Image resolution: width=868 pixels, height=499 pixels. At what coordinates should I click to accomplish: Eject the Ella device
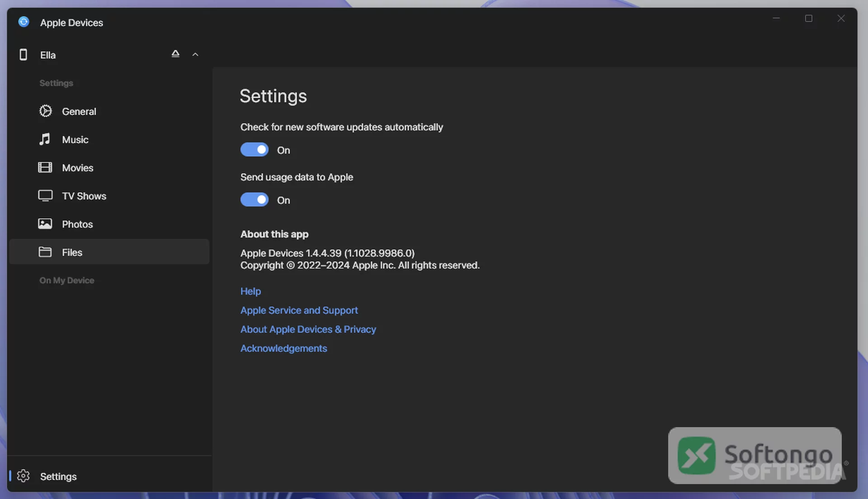(x=175, y=54)
